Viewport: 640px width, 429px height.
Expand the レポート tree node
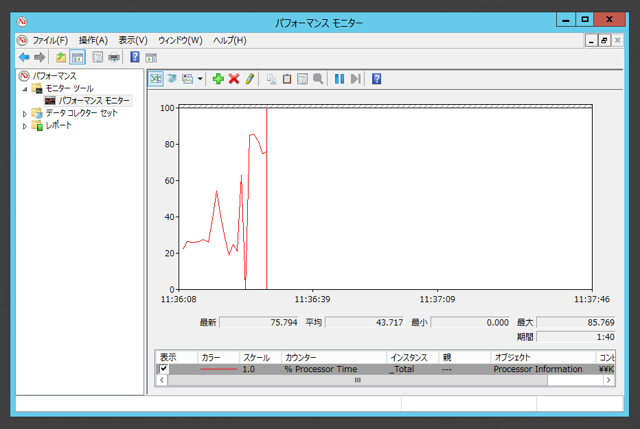[x=24, y=126]
